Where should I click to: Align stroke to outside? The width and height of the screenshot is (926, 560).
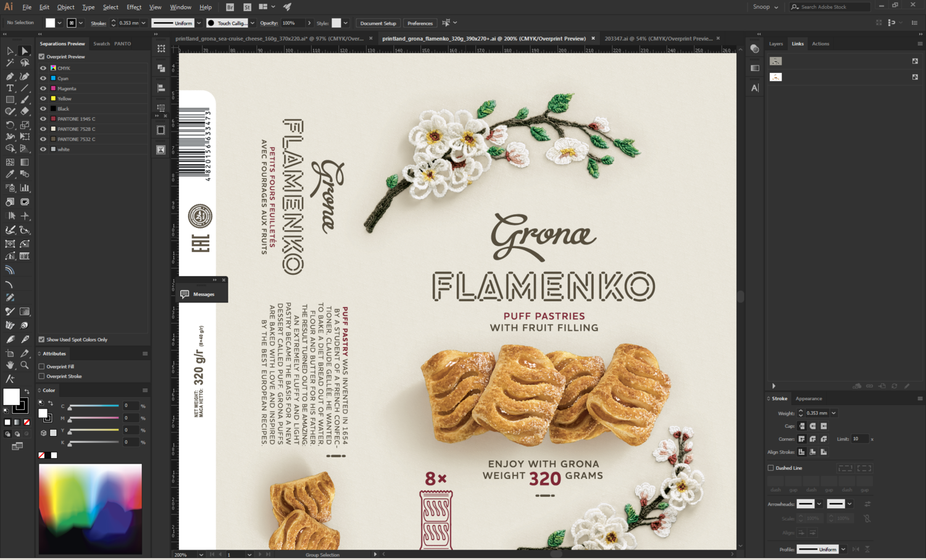(x=824, y=452)
